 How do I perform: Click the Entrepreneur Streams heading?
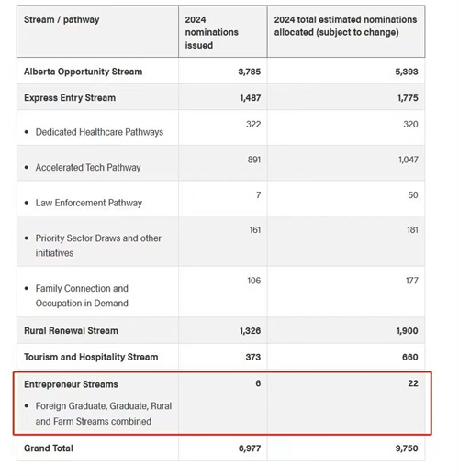pos(71,384)
